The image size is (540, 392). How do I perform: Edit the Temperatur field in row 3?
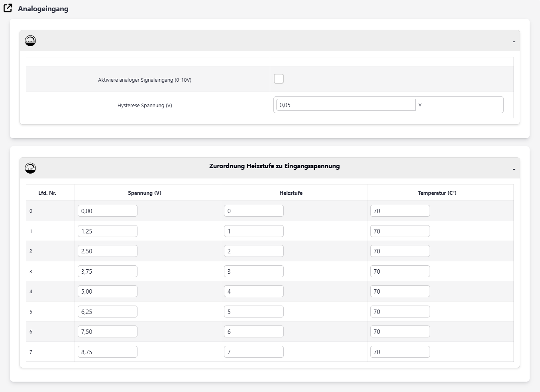click(x=400, y=272)
